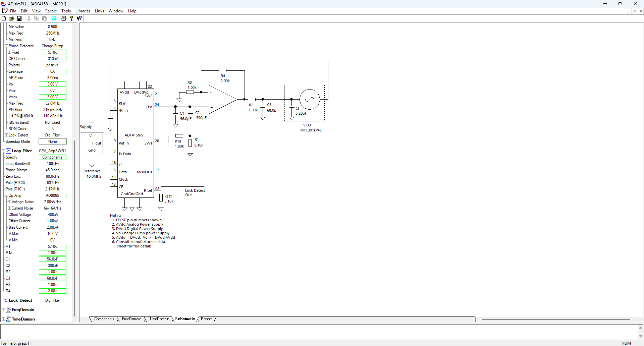Collapse the Phase Detector tree node
The image size is (644, 346).
6,46
